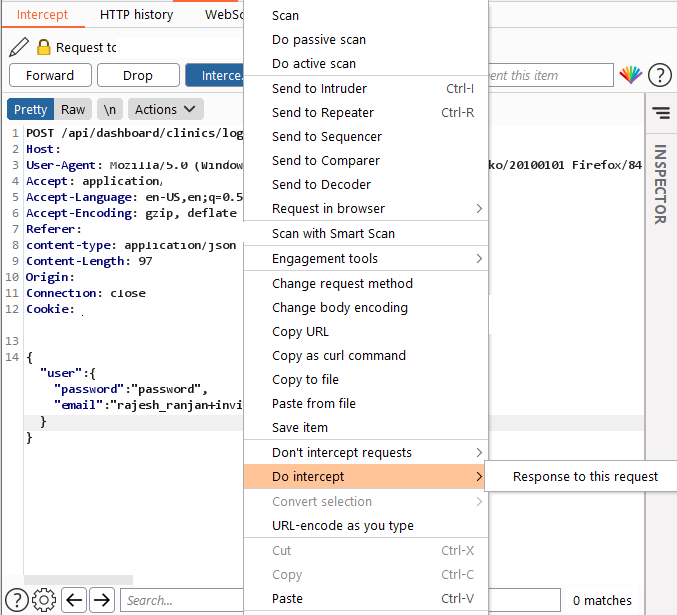Select Do passive scan

pyautogui.click(x=366, y=40)
